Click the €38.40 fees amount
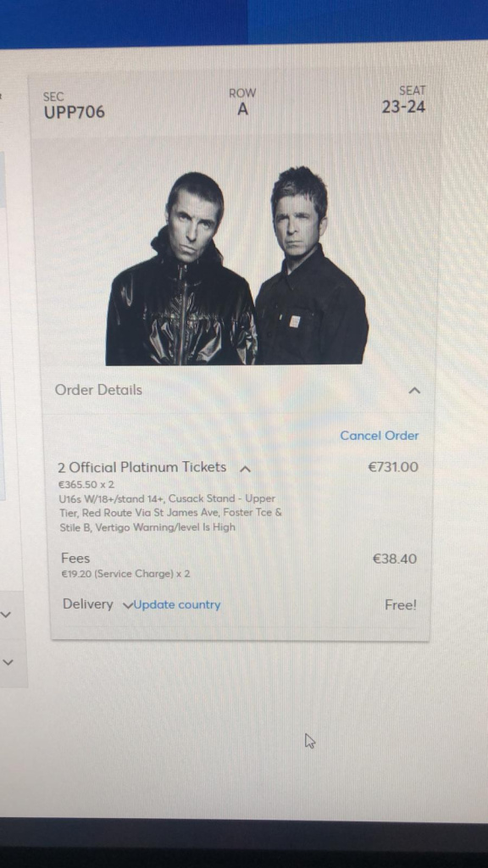Screen dimensions: 488x868 (395, 559)
